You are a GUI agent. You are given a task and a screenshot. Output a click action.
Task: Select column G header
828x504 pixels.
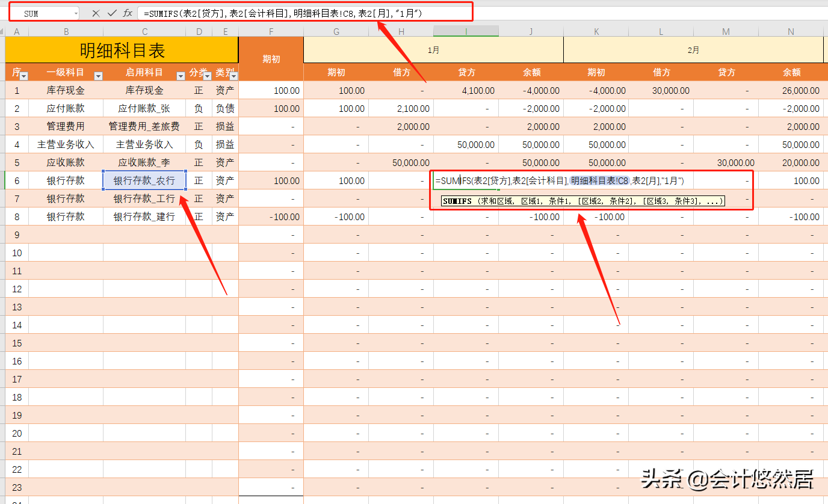[x=336, y=31]
